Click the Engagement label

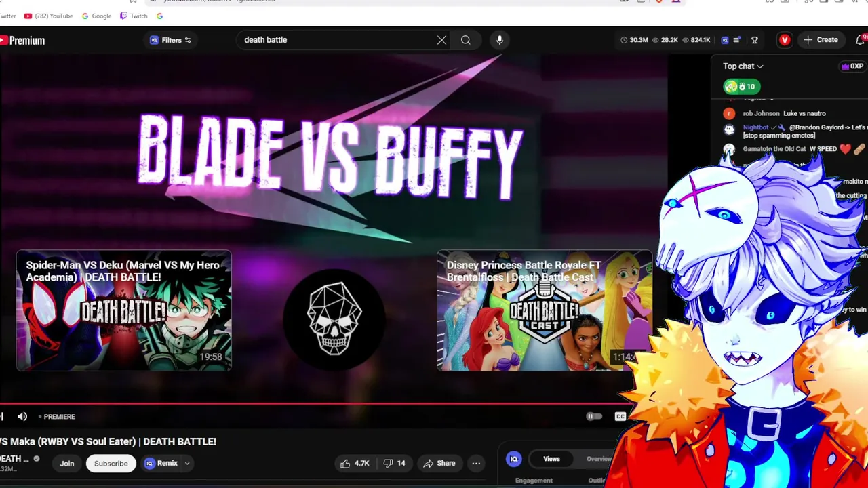point(534,481)
